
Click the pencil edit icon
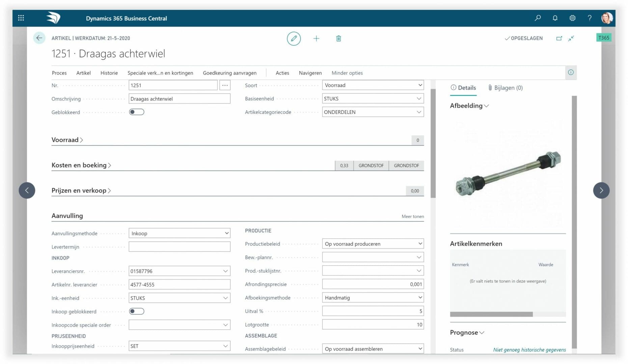point(294,38)
